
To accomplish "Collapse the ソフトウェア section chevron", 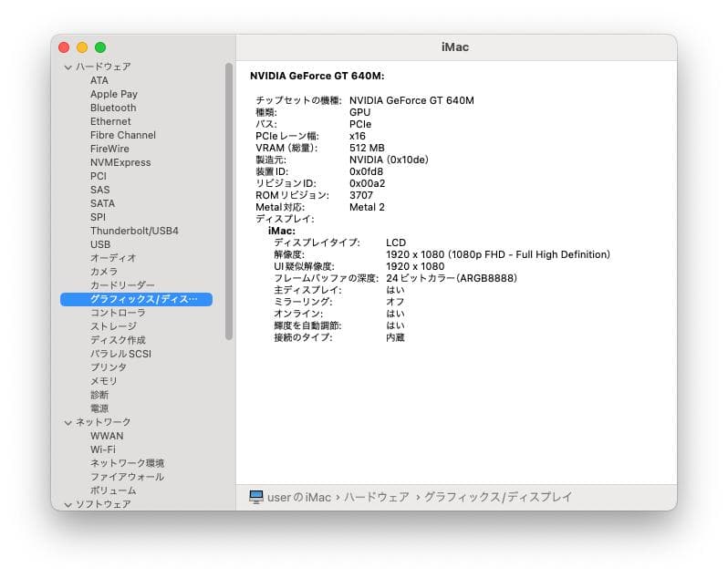I will (68, 505).
